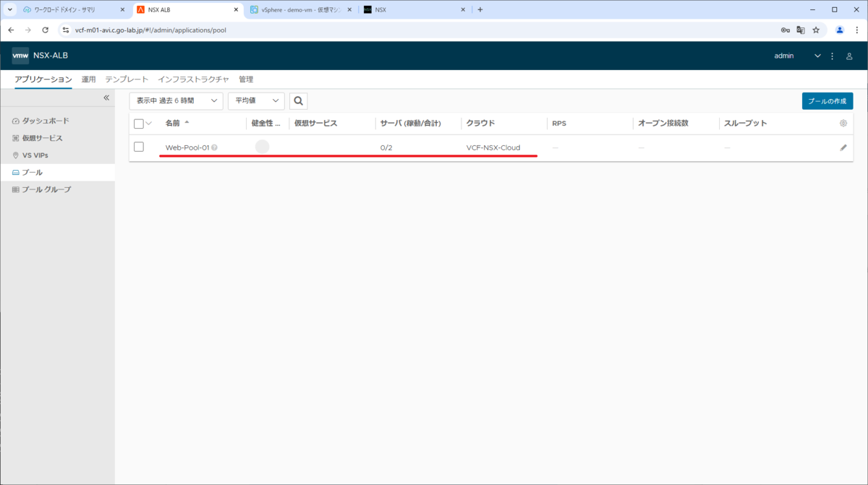Click the search magnifier icon
868x485 pixels.
[x=298, y=101]
